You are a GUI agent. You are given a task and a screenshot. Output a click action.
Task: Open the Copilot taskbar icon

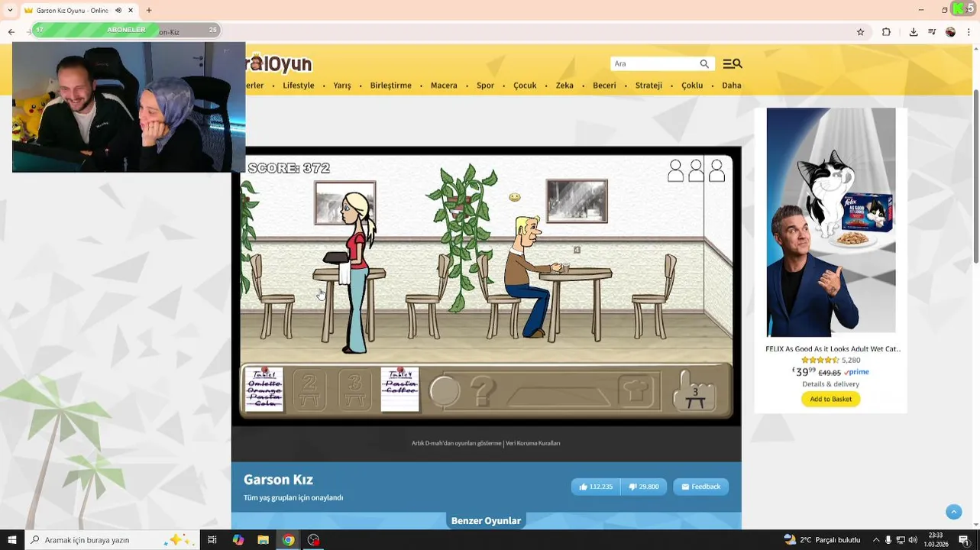point(238,540)
